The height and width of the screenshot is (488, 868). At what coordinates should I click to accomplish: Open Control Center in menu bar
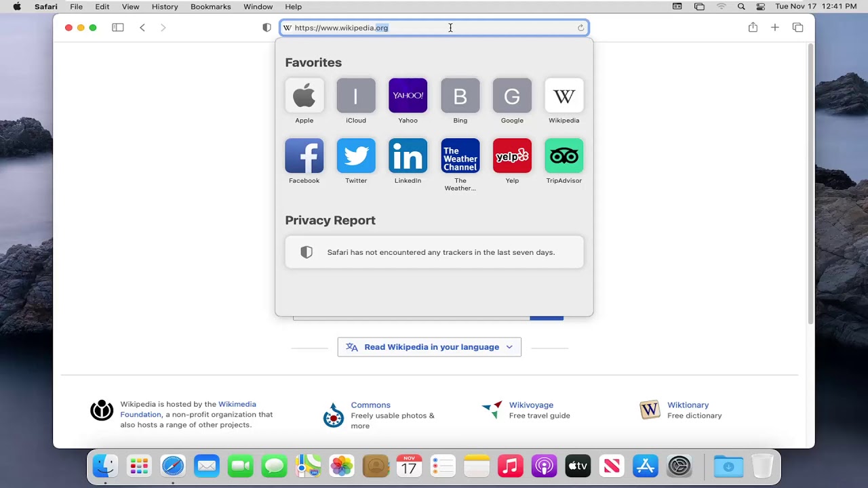tap(761, 7)
